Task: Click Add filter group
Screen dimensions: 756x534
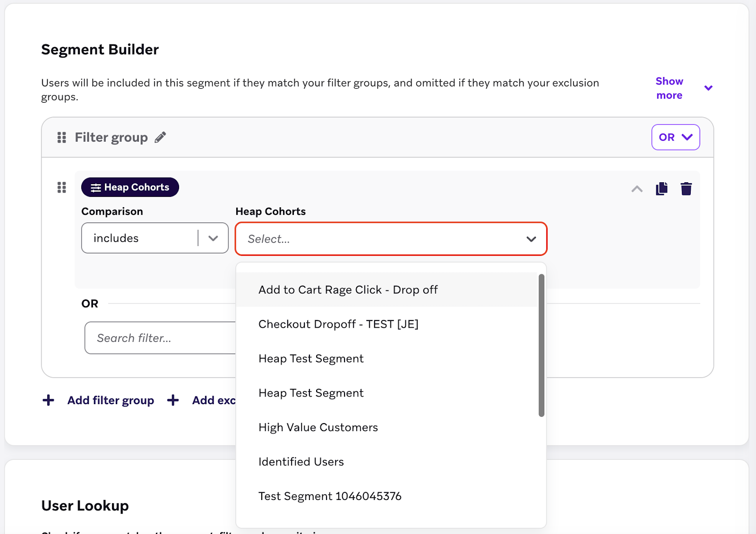Action: click(x=111, y=400)
